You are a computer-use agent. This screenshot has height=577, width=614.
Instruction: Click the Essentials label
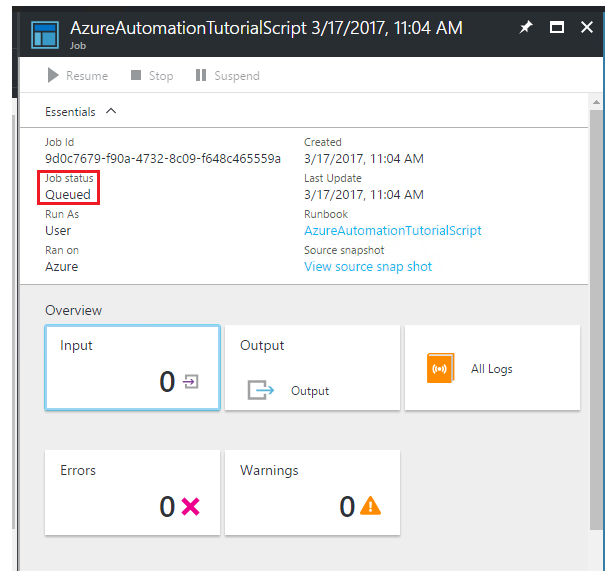coord(70,112)
